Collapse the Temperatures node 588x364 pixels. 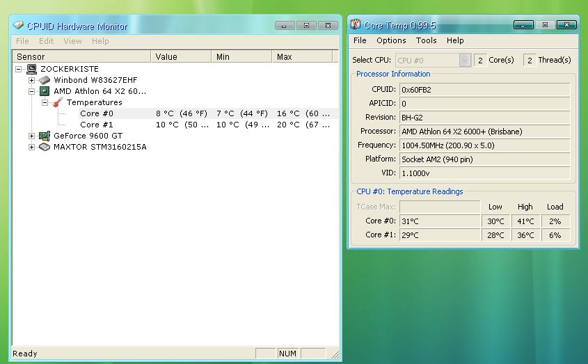point(45,102)
